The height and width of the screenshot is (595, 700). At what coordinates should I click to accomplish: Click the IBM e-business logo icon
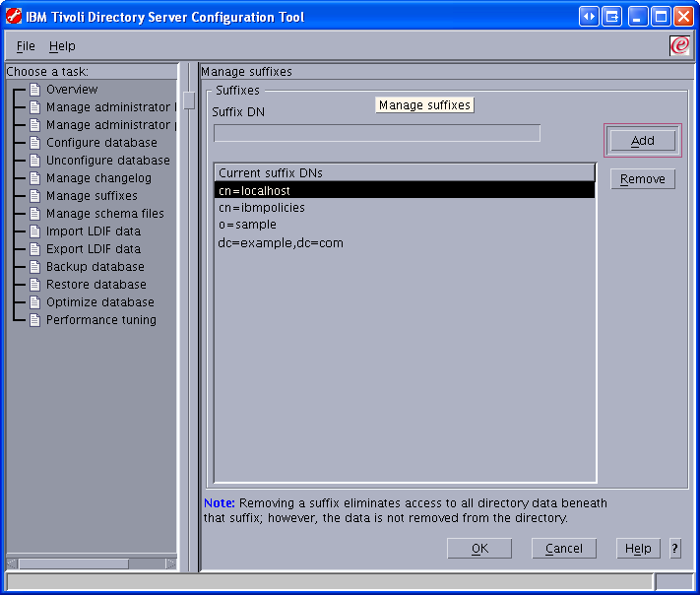point(680,45)
